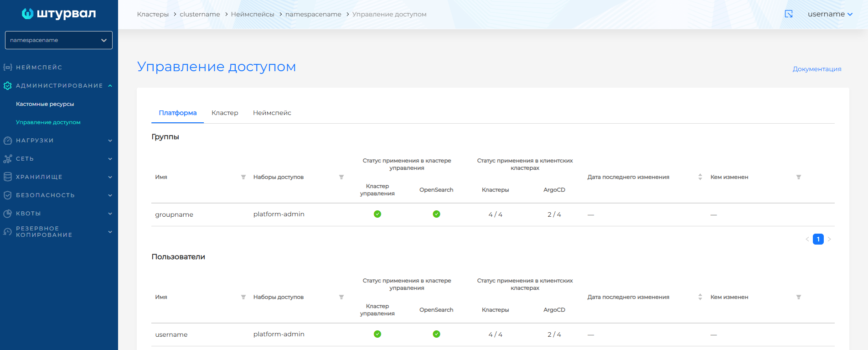Screen dimensions: 868x350
Task: Filter Groups table by Кем изменен
Action: click(799, 177)
